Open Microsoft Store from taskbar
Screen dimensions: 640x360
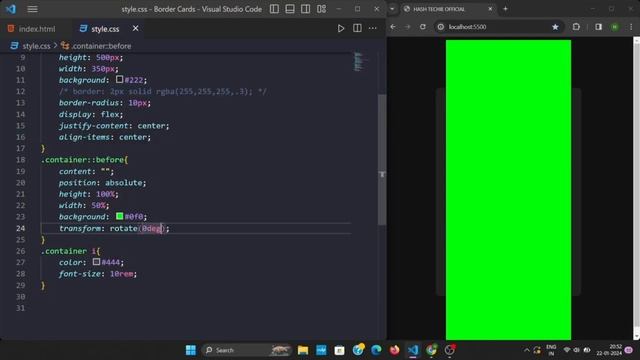tap(339, 350)
